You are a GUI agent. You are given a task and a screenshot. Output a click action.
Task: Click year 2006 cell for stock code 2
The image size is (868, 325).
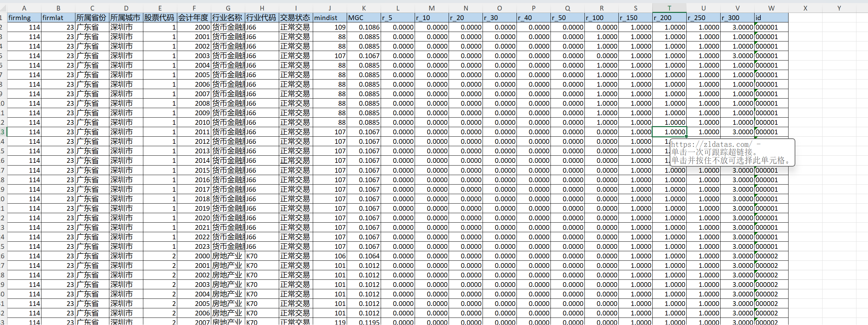tap(194, 313)
